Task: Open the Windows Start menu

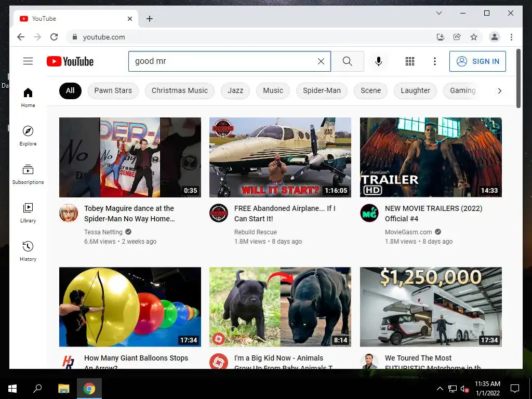Action: (x=12, y=389)
